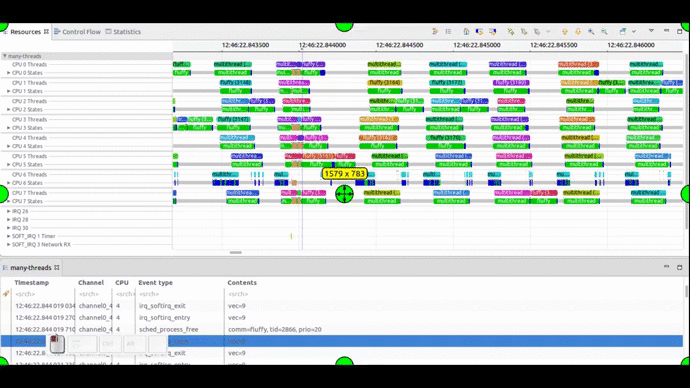Open the view menu triangle in Resources toolbar

(651, 31)
